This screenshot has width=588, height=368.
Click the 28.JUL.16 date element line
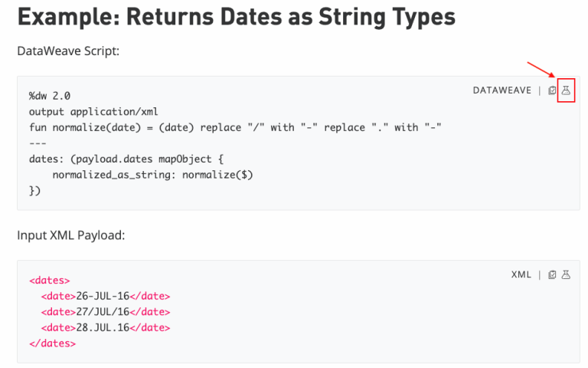pos(106,327)
